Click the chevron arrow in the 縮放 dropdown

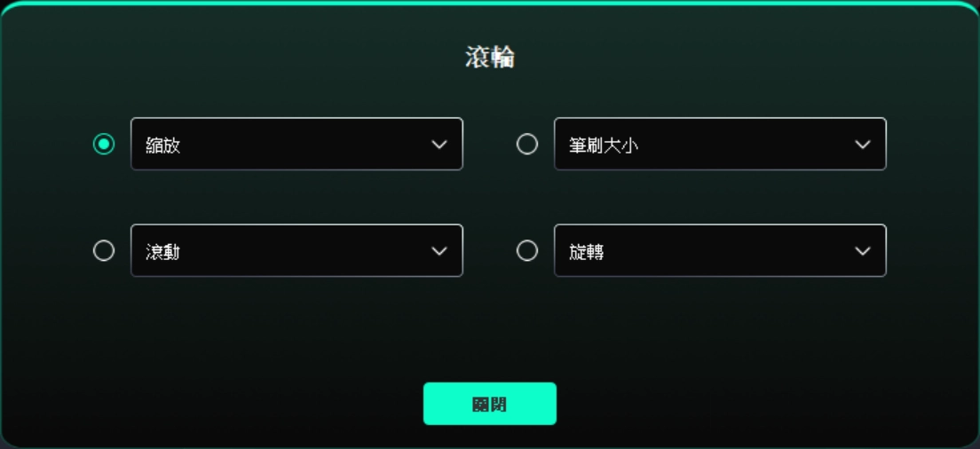coord(439,145)
